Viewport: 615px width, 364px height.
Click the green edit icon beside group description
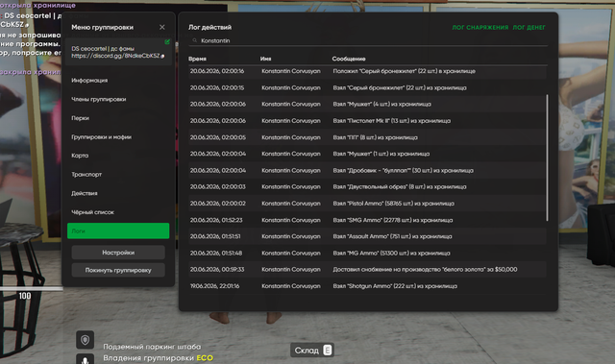[x=167, y=42]
